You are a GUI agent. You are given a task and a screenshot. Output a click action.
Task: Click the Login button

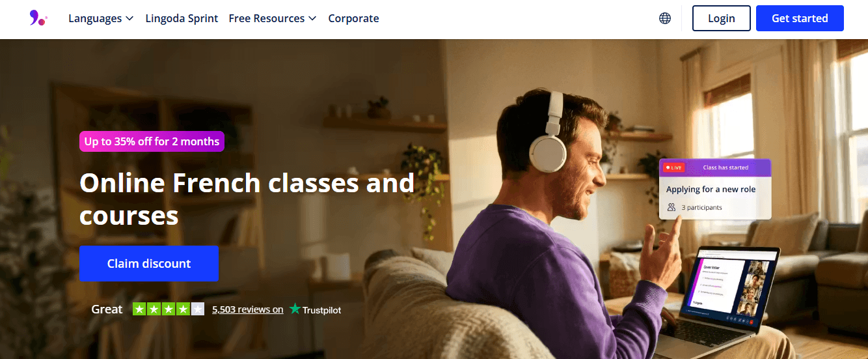pos(721,18)
